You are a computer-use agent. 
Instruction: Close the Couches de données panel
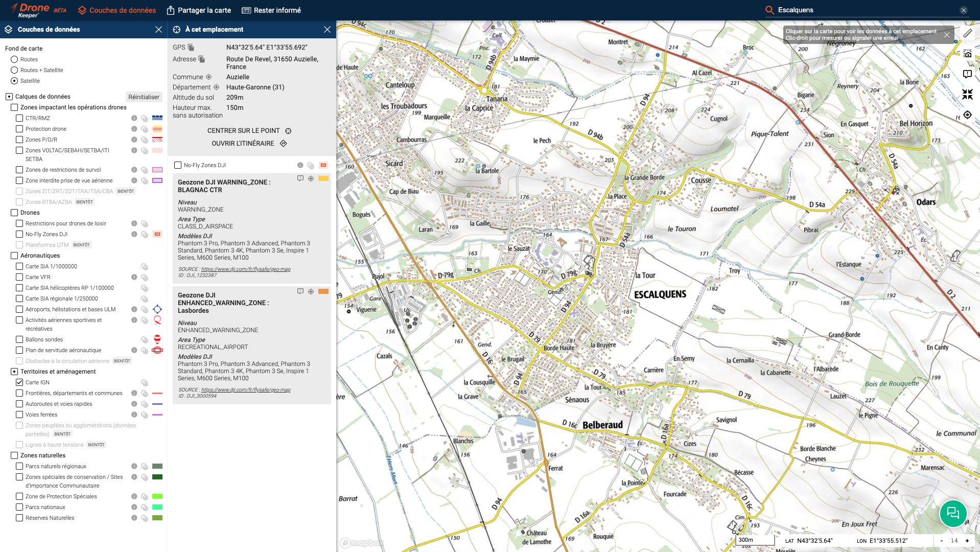click(x=158, y=30)
